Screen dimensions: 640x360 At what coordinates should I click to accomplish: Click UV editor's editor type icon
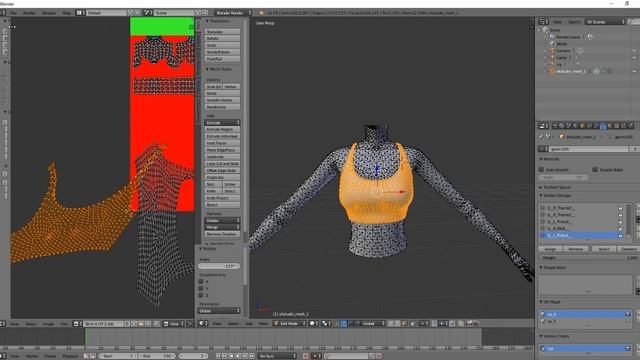(x=3, y=324)
